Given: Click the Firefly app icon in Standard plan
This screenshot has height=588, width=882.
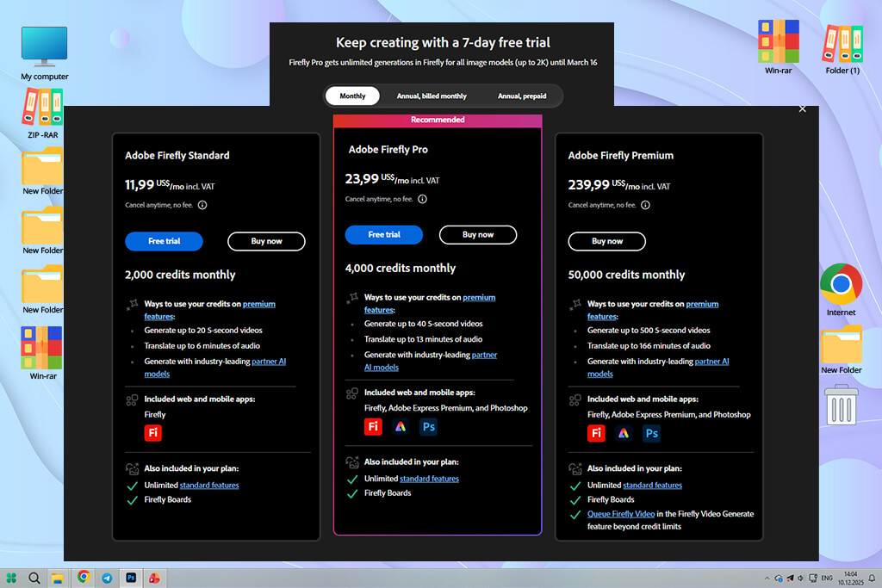Looking at the screenshot, I should (153, 433).
